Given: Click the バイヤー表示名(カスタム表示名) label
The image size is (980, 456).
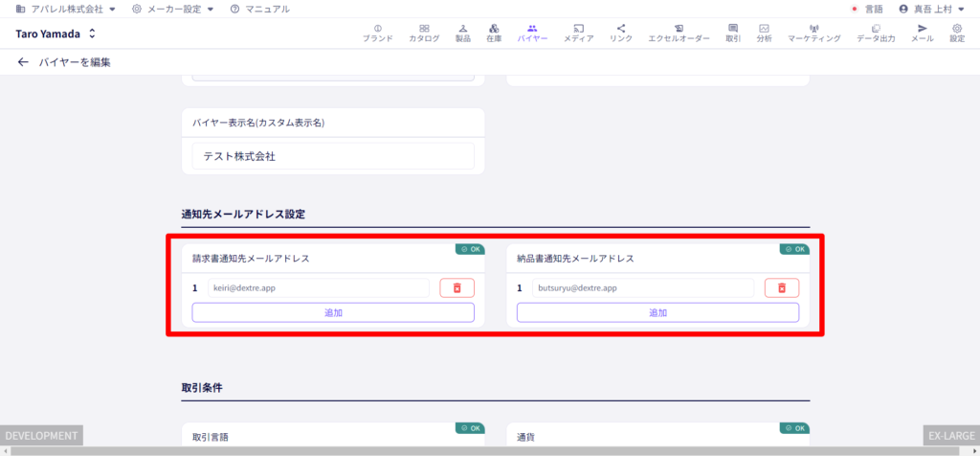Looking at the screenshot, I should click(258, 122).
